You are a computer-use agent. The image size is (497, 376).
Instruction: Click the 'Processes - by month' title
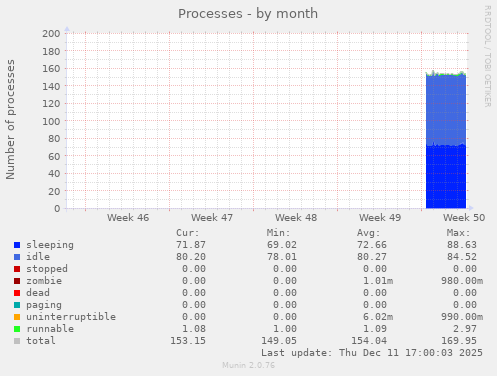tap(248, 14)
